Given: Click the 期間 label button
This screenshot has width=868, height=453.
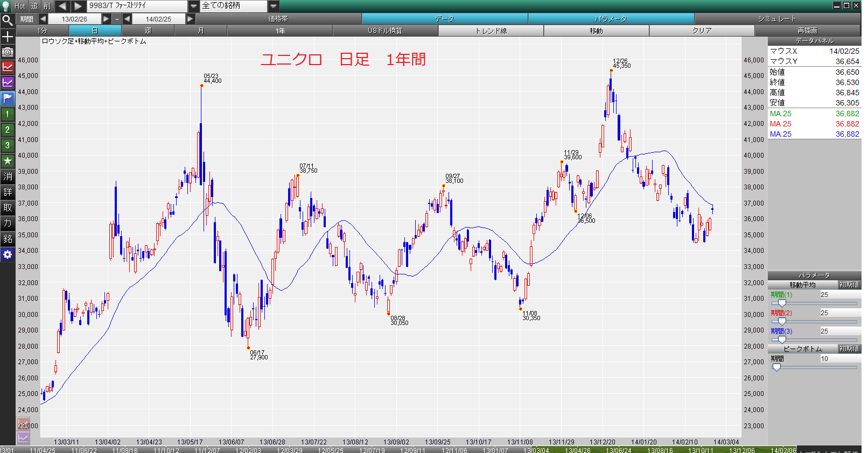Looking at the screenshot, I should tap(27, 19).
